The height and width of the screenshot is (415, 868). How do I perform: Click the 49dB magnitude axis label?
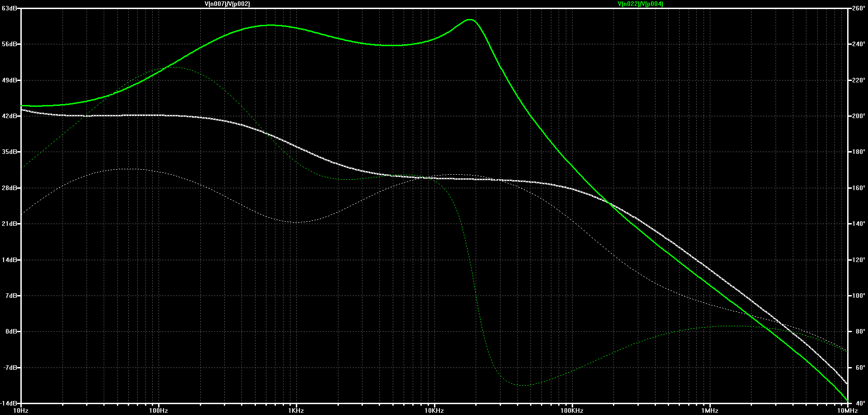pos(10,80)
